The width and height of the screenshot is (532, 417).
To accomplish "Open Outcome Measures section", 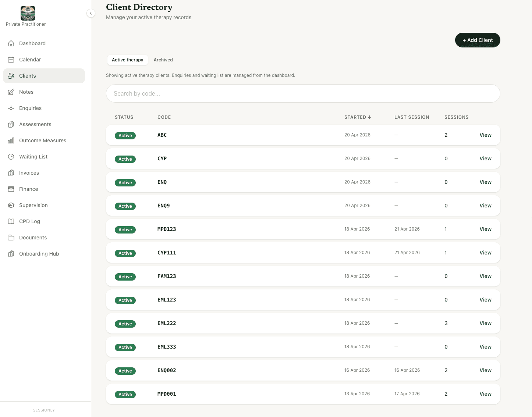I will (44, 140).
